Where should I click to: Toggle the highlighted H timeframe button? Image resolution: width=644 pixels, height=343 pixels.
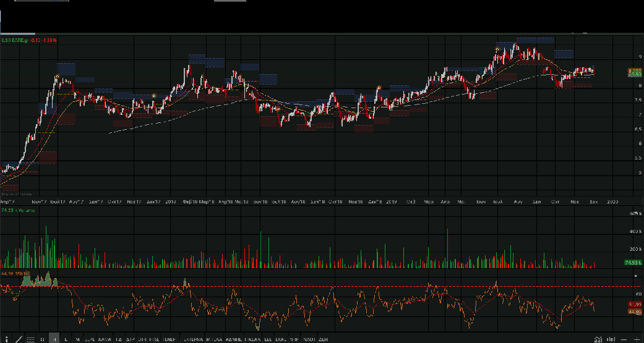(x=54, y=339)
